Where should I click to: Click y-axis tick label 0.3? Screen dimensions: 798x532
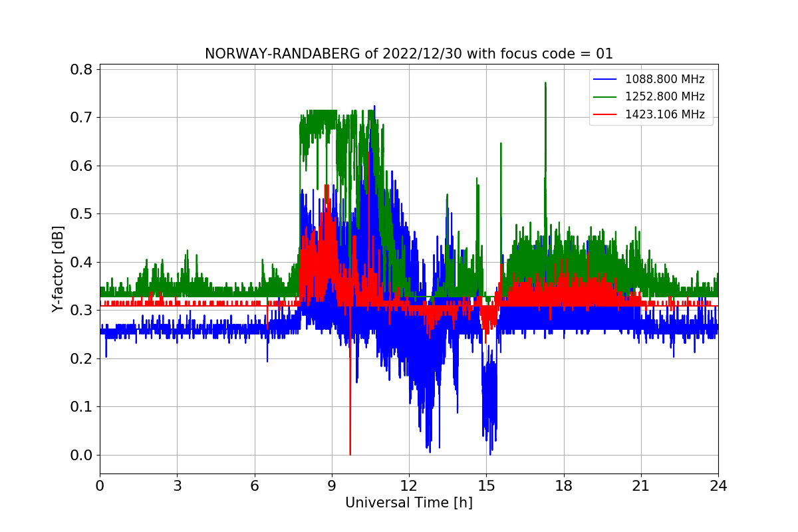[x=81, y=311]
